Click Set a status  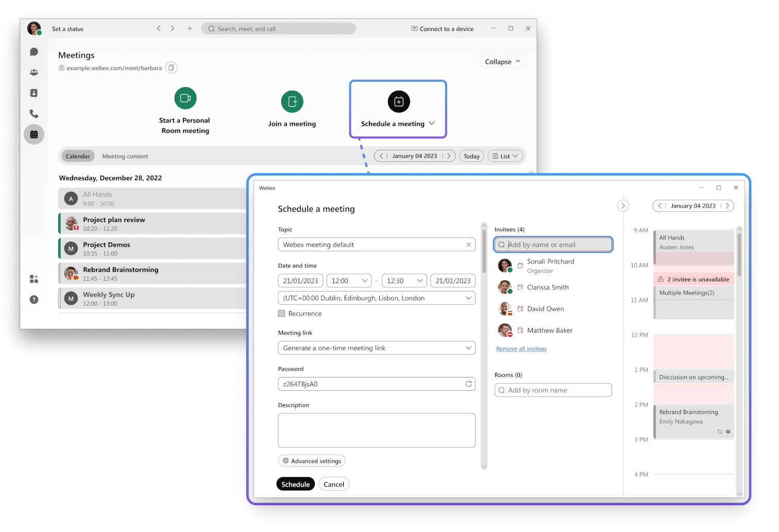point(67,29)
